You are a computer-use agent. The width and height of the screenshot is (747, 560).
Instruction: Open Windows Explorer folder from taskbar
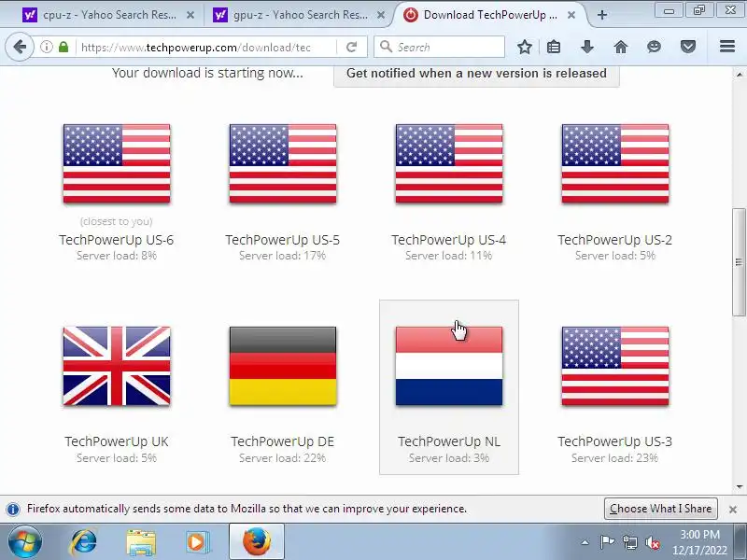pyautogui.click(x=141, y=542)
